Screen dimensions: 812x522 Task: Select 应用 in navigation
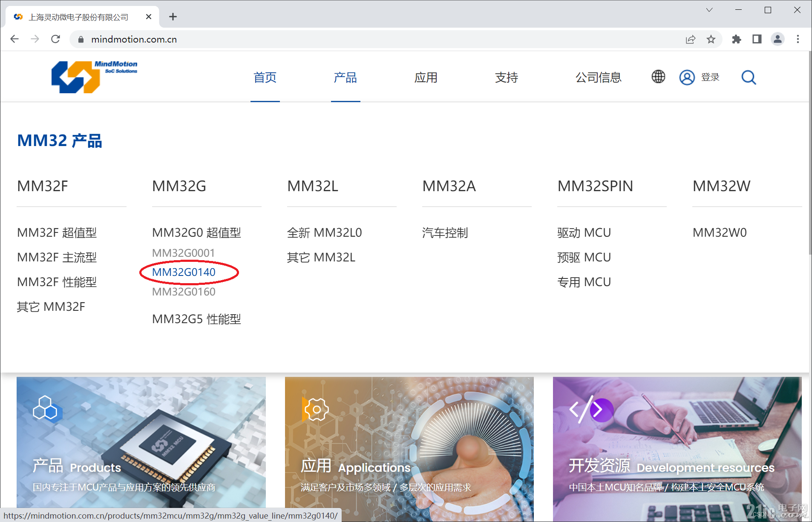point(426,77)
